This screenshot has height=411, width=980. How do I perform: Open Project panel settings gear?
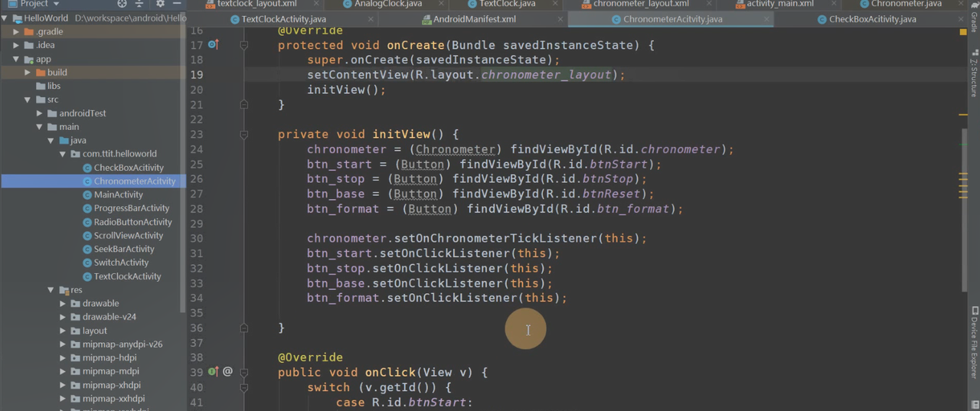tap(159, 4)
